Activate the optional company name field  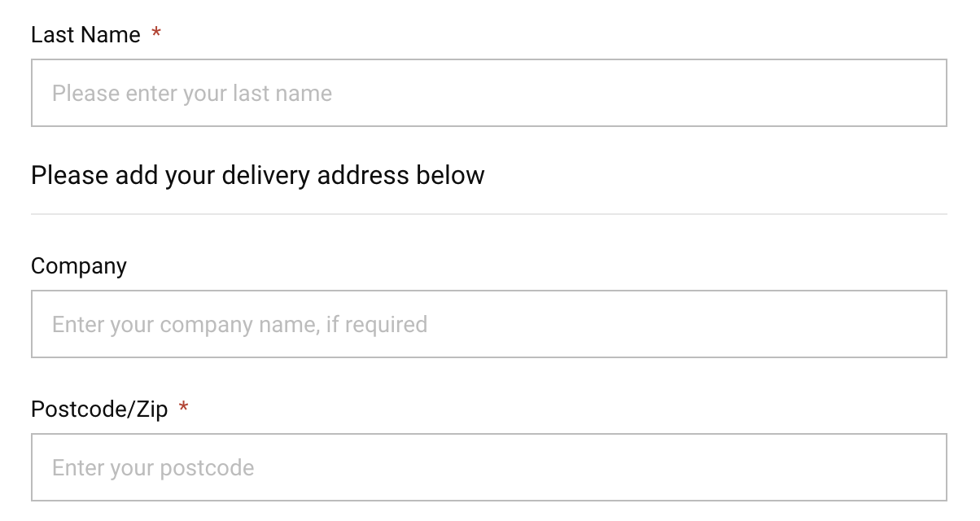489,324
